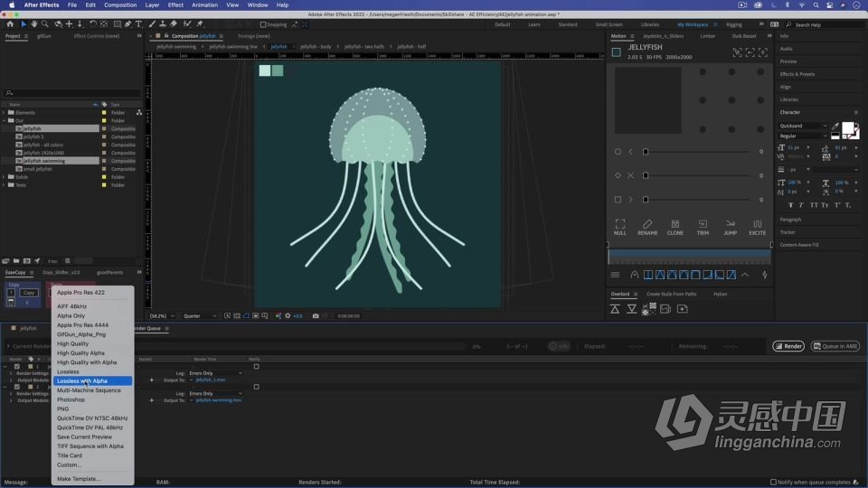Select the Rectangle shape tool
Viewport: 868px width, 488px height.
[118, 24]
